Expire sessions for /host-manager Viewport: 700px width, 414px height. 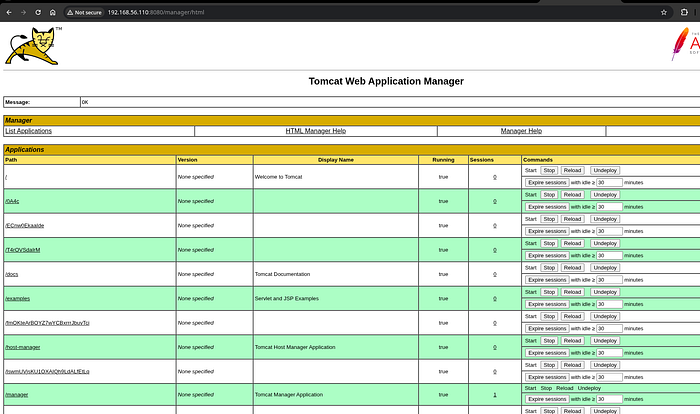[x=547, y=353]
